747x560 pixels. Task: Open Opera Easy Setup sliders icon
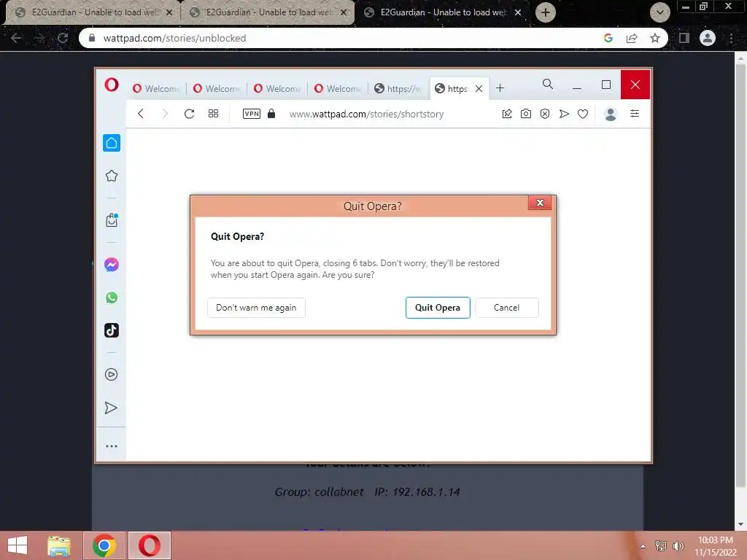click(x=635, y=113)
